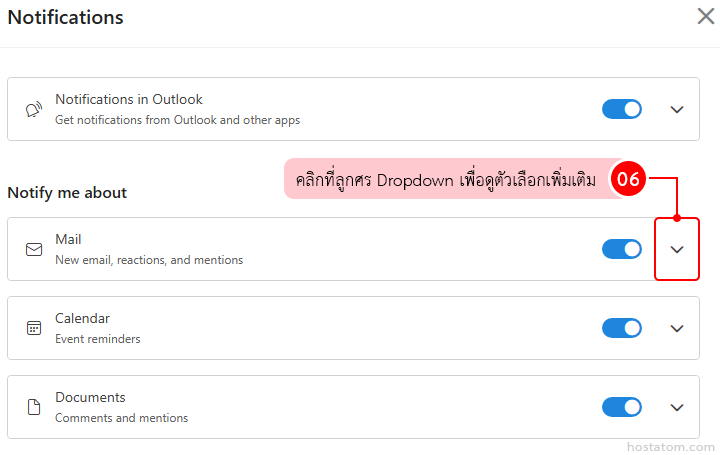Click the 'Notify me about' heading
Screen dimensions: 720x455
[67, 193]
